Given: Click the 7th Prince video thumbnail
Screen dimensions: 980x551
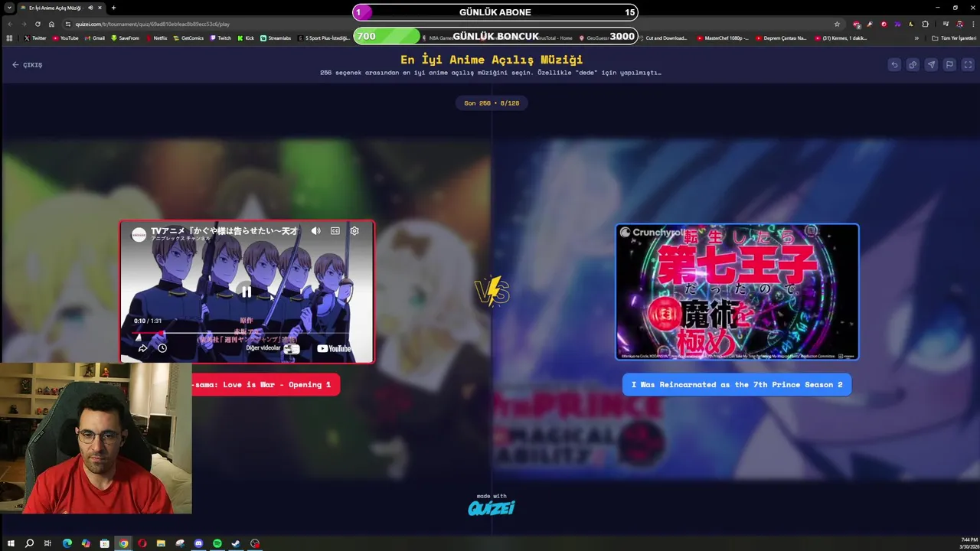Looking at the screenshot, I should (x=737, y=292).
